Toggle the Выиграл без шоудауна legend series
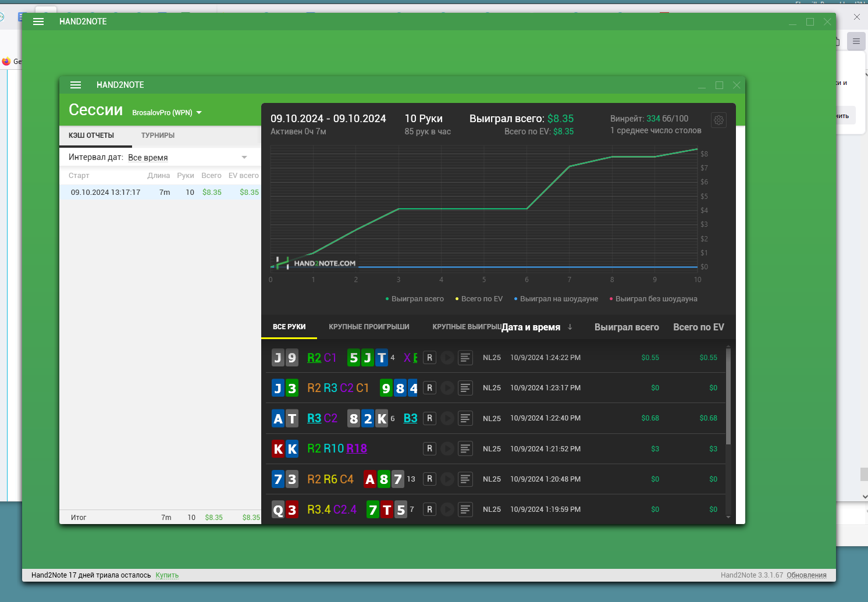This screenshot has height=602, width=868. pyautogui.click(x=653, y=299)
